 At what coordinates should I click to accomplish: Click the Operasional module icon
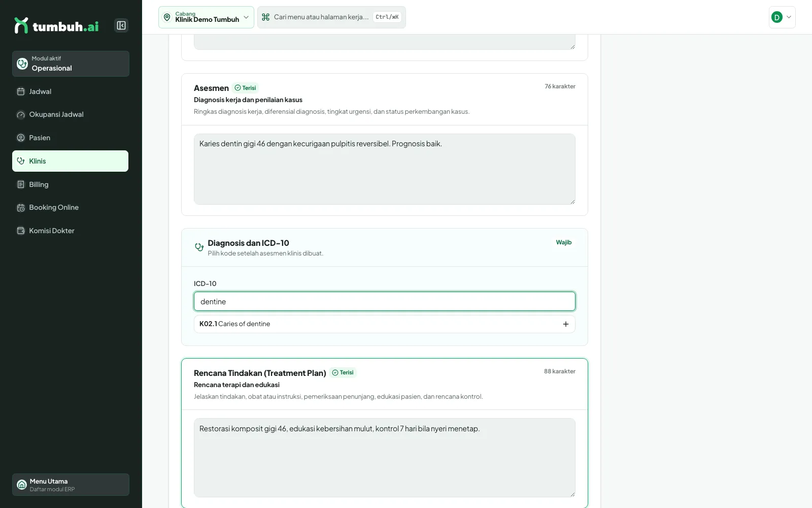22,63
